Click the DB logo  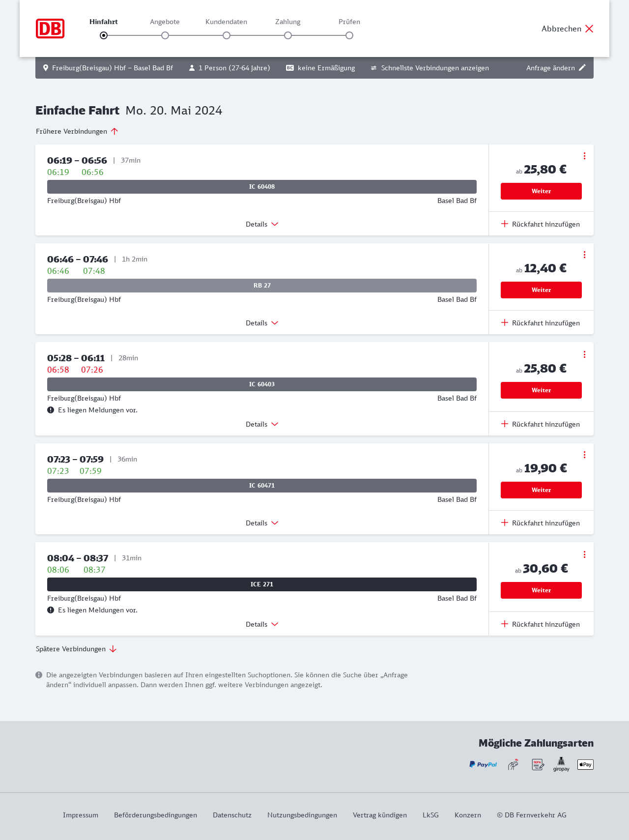[50, 29]
